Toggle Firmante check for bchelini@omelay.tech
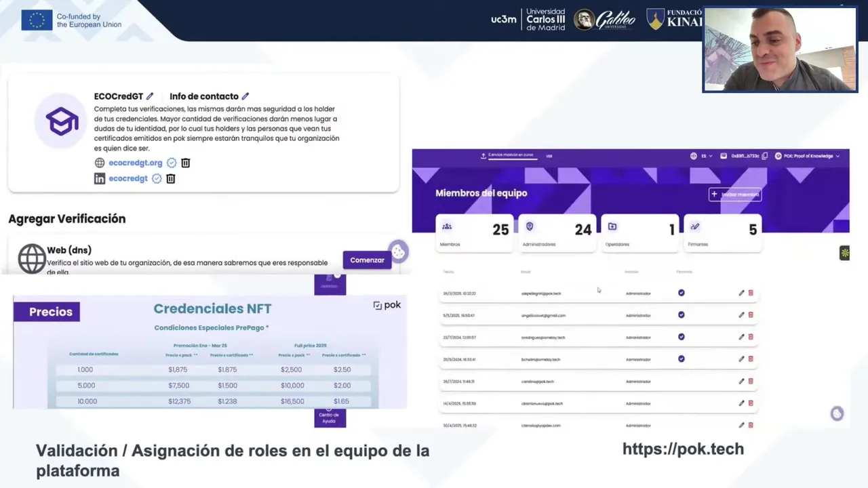The width and height of the screenshot is (868, 488). [682, 359]
